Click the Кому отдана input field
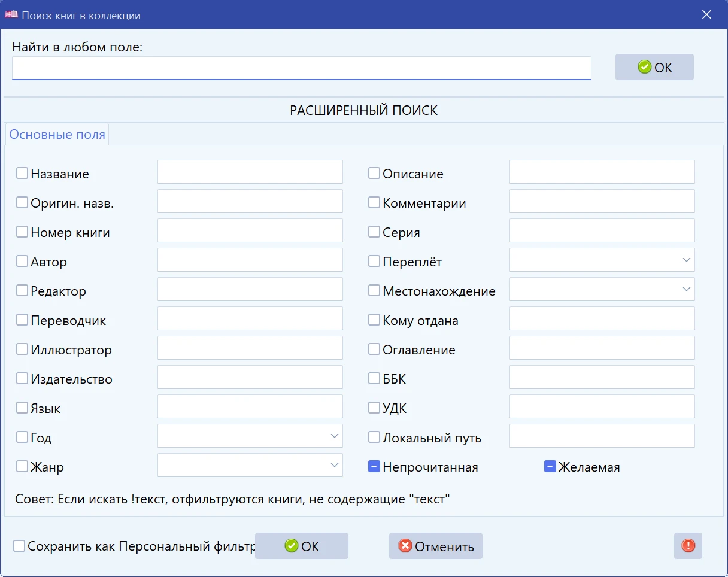Image resolution: width=728 pixels, height=577 pixels. tap(602, 318)
